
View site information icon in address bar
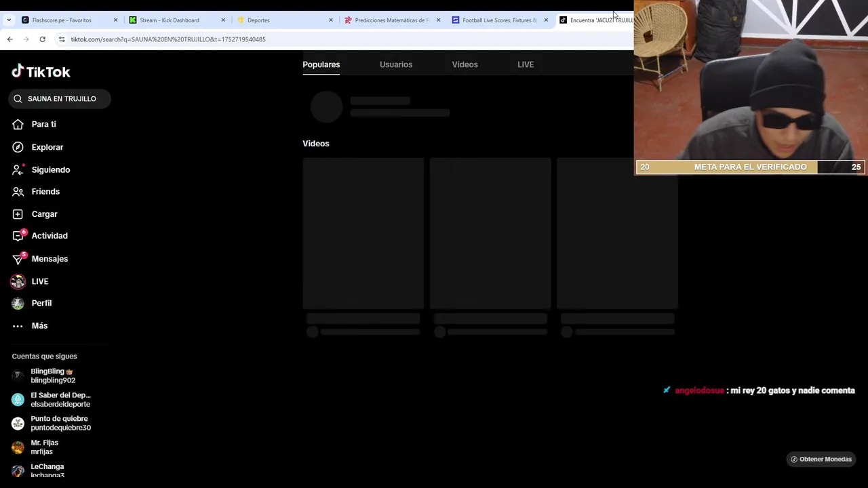click(x=62, y=39)
